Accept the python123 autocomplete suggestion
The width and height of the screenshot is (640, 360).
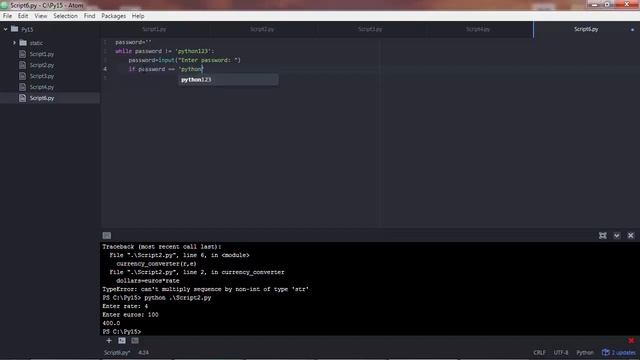(229, 80)
